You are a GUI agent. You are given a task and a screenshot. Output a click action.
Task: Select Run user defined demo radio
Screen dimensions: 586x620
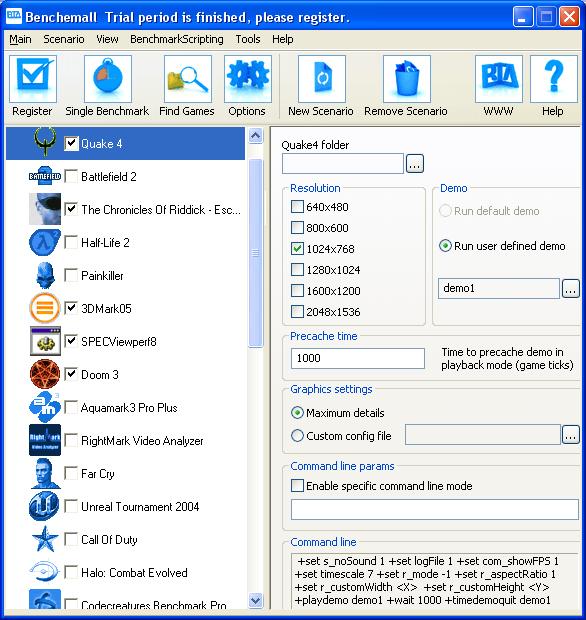[445, 246]
